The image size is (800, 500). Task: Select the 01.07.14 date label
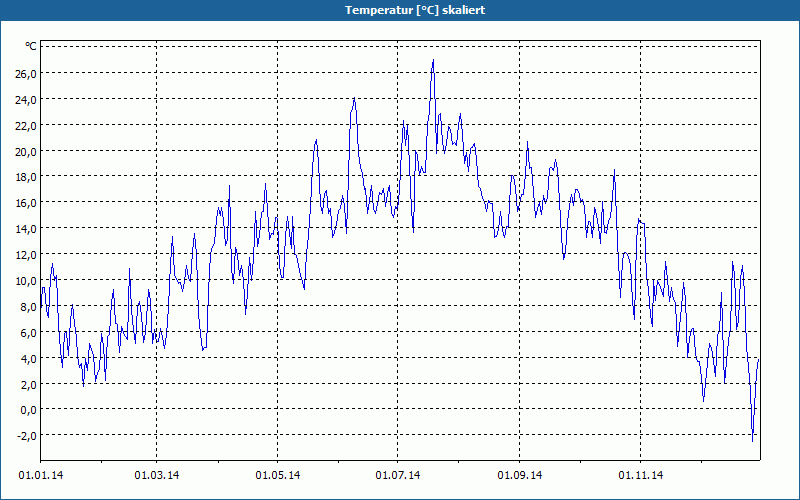tap(398, 475)
